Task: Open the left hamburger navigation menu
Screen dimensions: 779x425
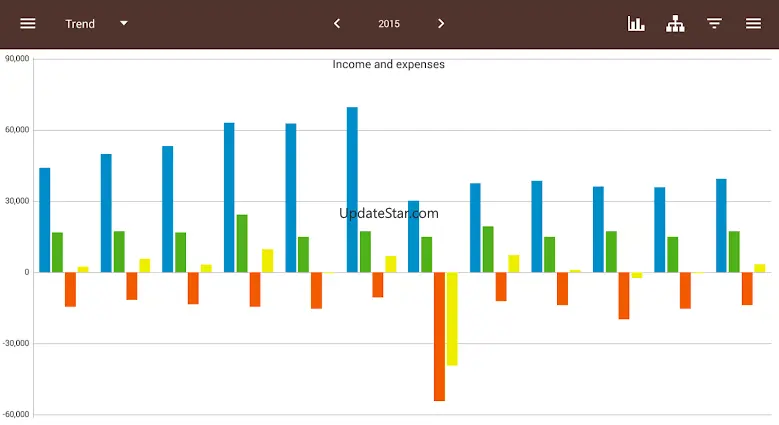Action: coord(28,24)
